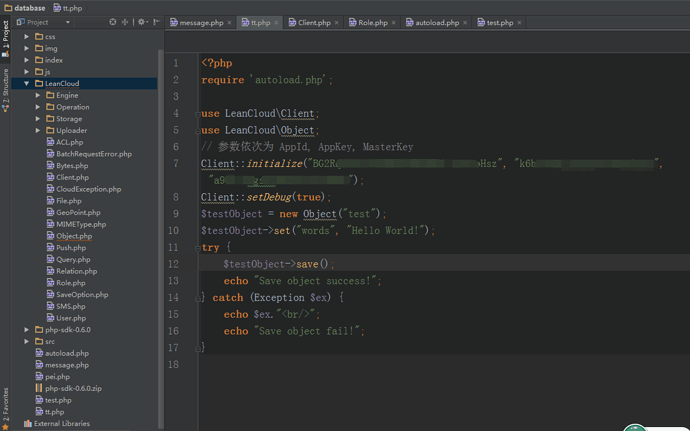Click the scroll from source icon
Screen dimensions: 690x431
click(113, 22)
